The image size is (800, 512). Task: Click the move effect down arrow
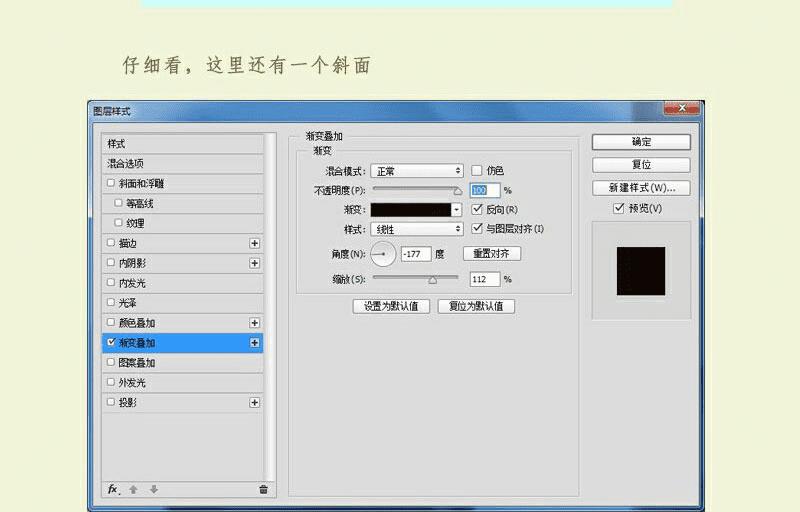(154, 490)
